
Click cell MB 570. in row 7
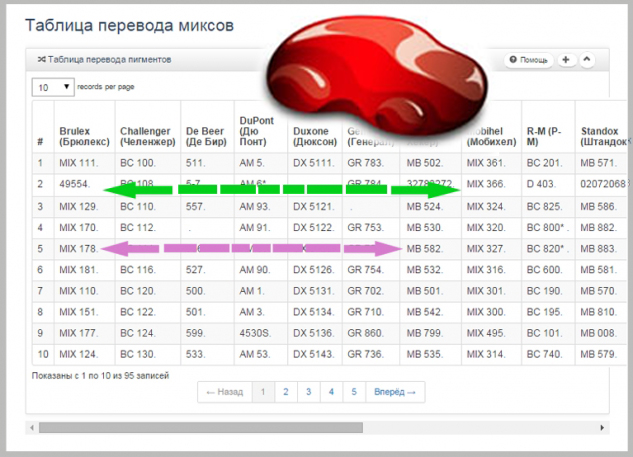(x=599, y=291)
